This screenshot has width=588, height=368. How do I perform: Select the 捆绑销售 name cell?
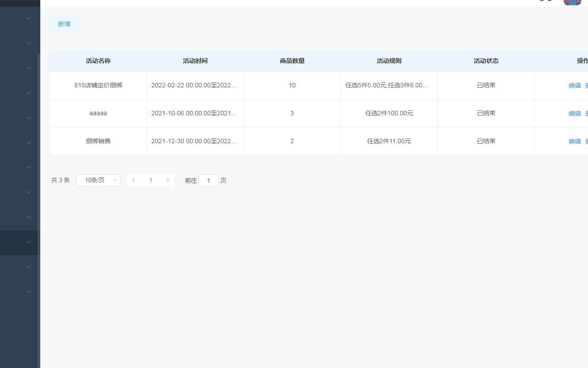click(x=98, y=141)
